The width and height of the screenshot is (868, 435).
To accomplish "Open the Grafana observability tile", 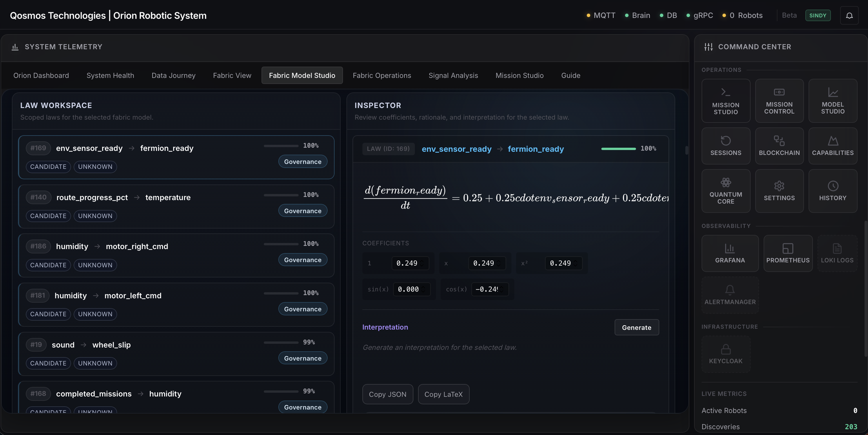I will 730,253.
